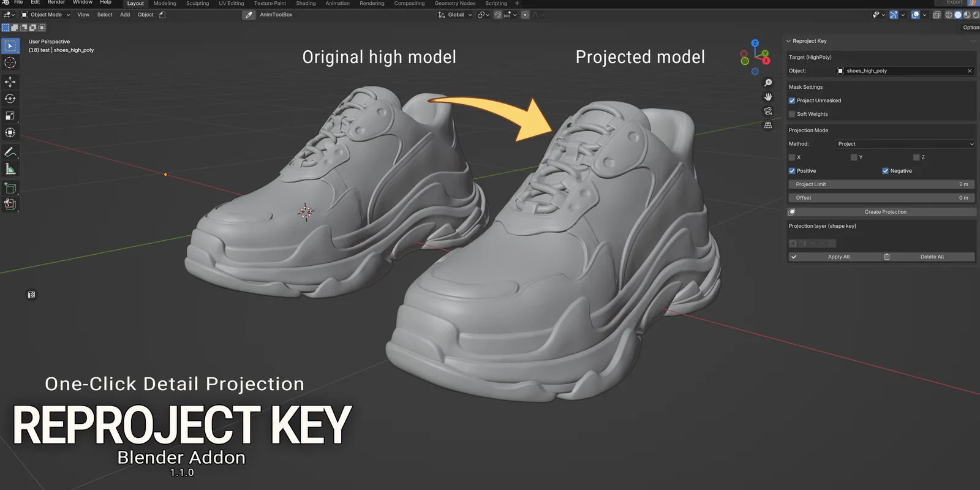The image size is (980, 490).
Task: Adjust the Offset slider
Action: pos(881,198)
